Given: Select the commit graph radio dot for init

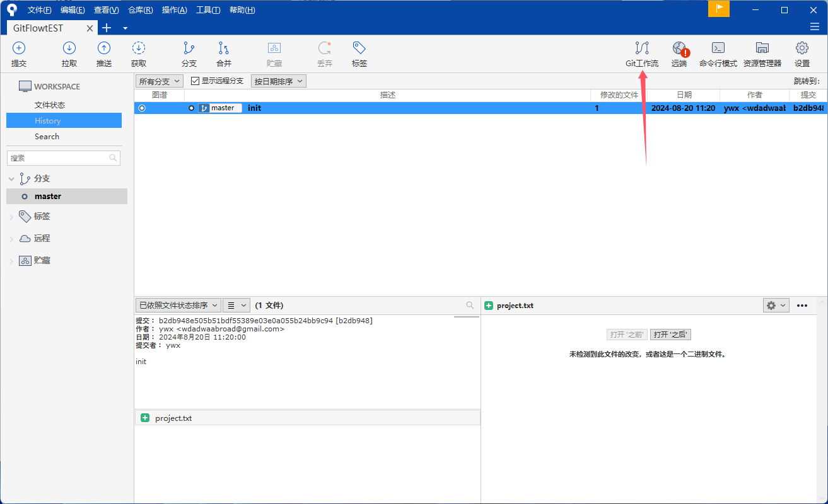Looking at the screenshot, I should (142, 108).
